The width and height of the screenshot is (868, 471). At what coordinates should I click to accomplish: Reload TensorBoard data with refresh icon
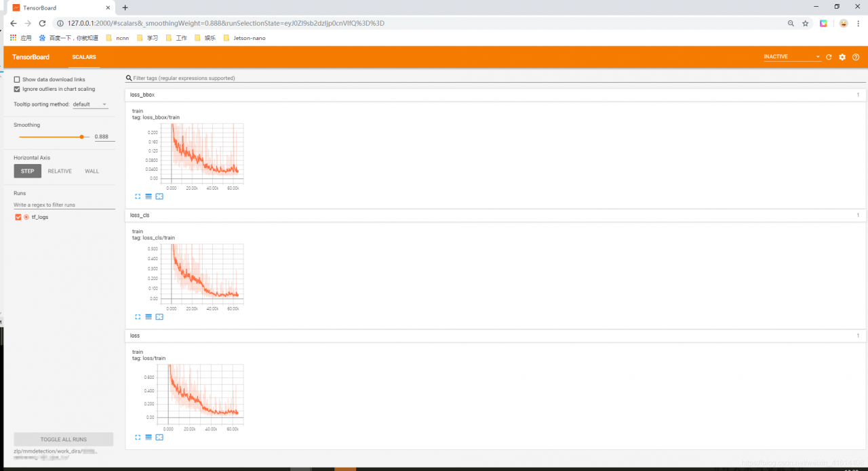pyautogui.click(x=829, y=57)
